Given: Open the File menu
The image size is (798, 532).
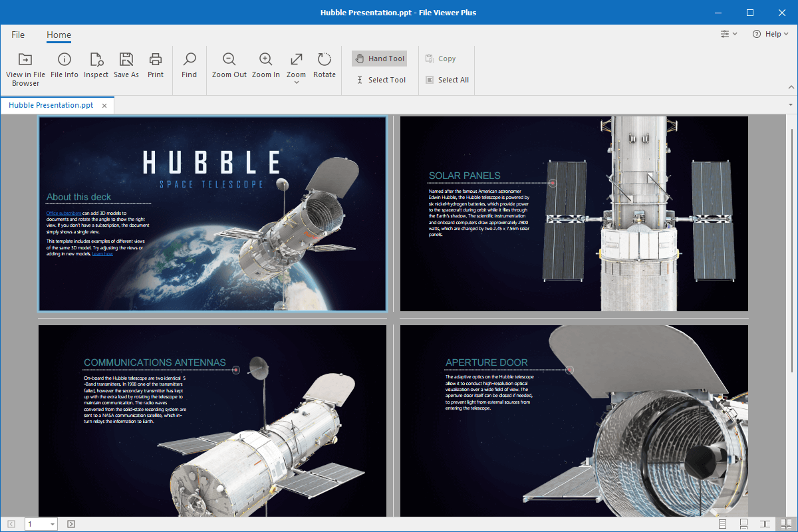Looking at the screenshot, I should coord(18,35).
